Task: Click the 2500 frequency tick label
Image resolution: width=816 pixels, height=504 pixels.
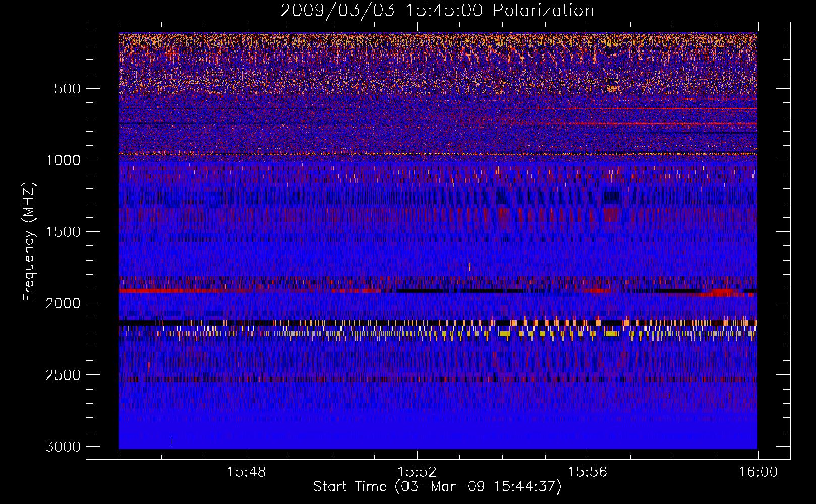Action: [63, 375]
